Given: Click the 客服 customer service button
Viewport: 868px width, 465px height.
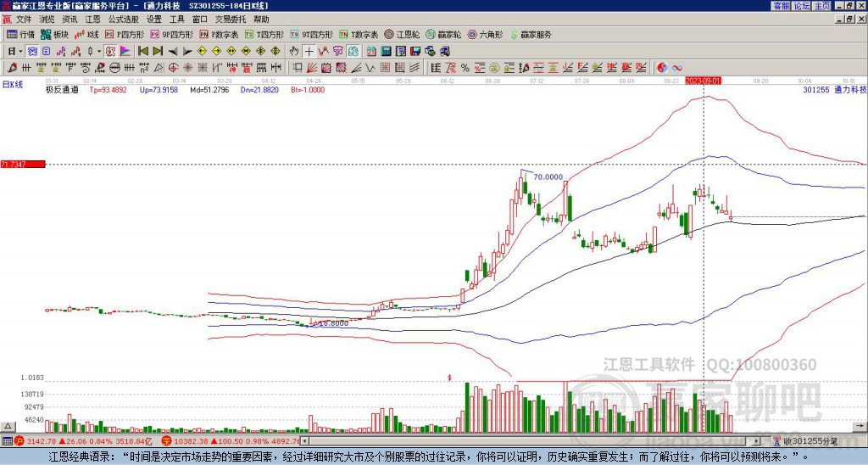Looking at the screenshot, I should click(782, 6).
